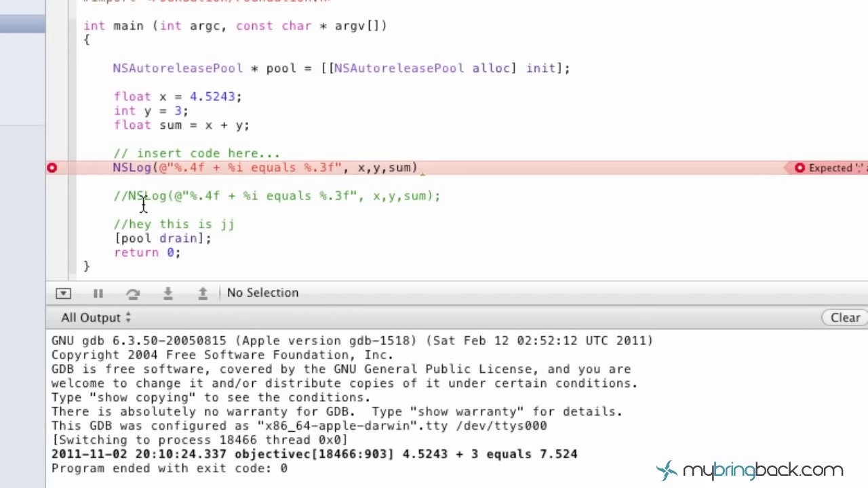Click the red error marker in gutter
Screen dimensions: 868x488
pos(52,167)
